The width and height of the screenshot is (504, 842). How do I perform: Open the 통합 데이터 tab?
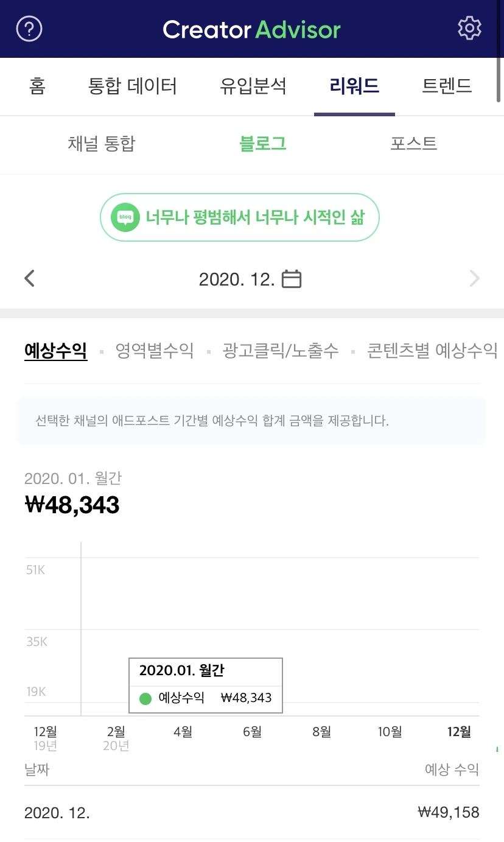coord(133,86)
